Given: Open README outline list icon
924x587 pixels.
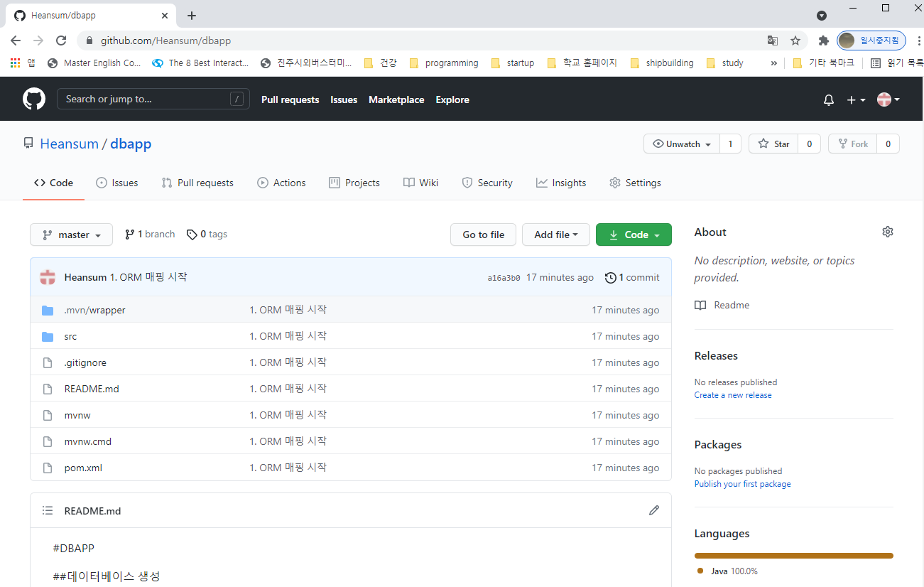Looking at the screenshot, I should (x=48, y=510).
